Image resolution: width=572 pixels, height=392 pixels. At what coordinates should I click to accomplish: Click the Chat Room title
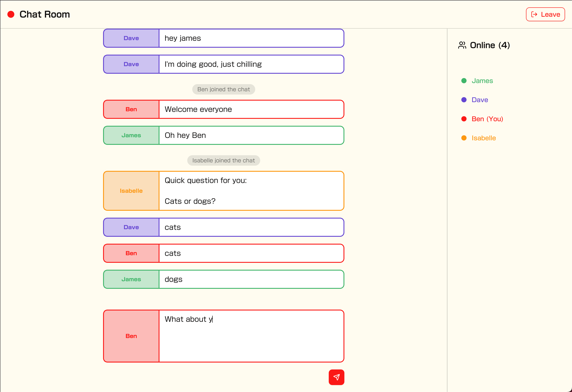pyautogui.click(x=44, y=14)
